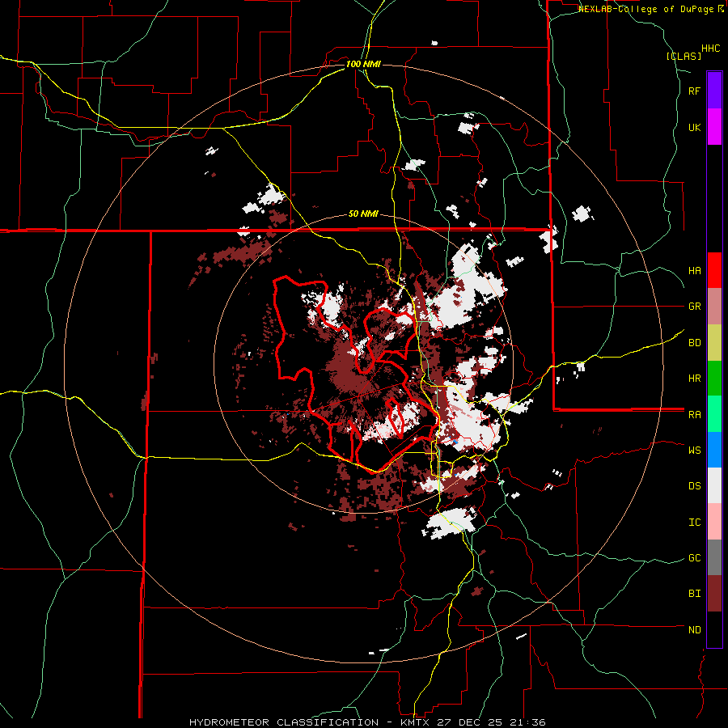Click the NEXLAB-College of DuPage credit text
728x728 pixels.
pos(648,9)
